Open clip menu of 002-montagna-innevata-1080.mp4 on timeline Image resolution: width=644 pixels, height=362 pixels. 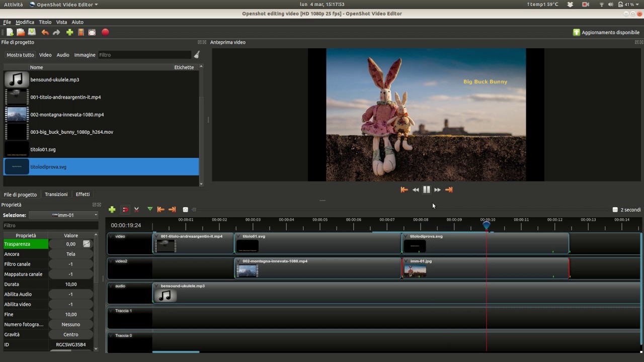click(238, 261)
